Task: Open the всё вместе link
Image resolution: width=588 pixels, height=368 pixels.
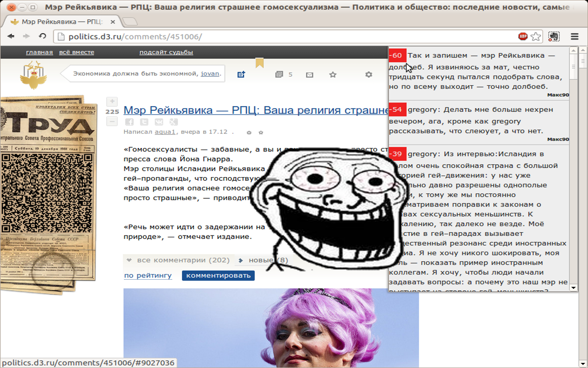Action: (77, 52)
